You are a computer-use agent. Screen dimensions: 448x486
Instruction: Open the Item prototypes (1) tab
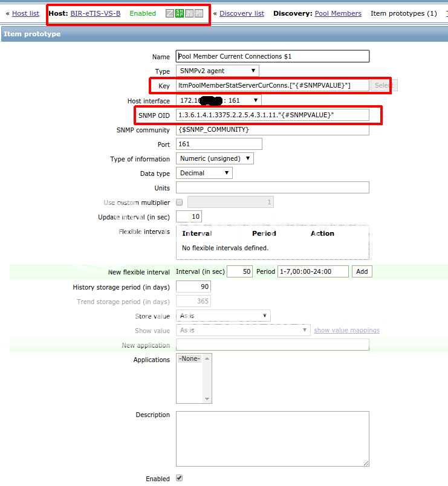(x=403, y=13)
